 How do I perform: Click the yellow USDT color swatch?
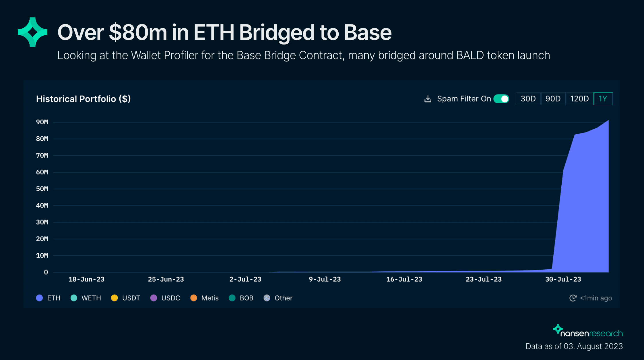pyautogui.click(x=114, y=298)
